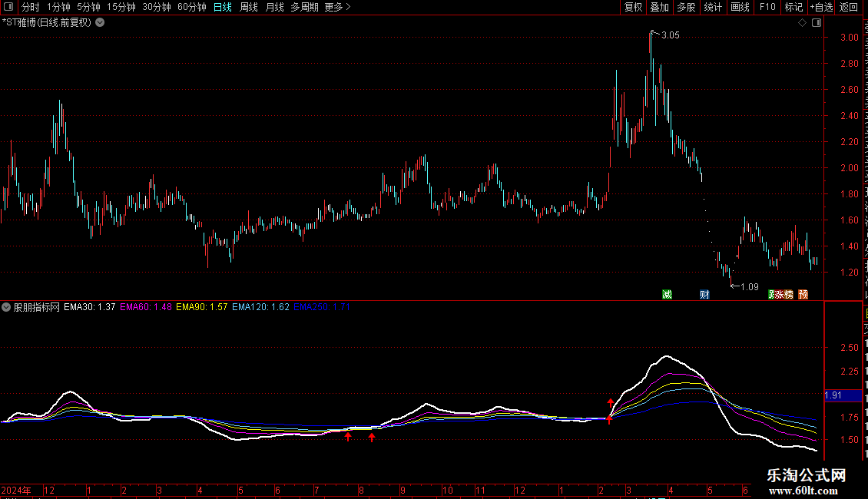The width and height of the screenshot is (868, 499).
Task: Click the panel layout icon at top-left
Action: (x=8, y=7)
